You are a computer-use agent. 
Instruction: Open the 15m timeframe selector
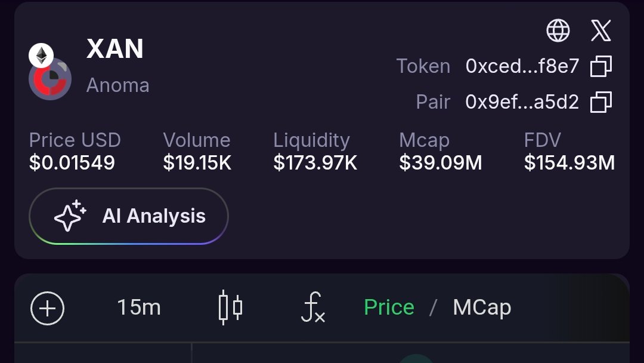pyautogui.click(x=139, y=308)
